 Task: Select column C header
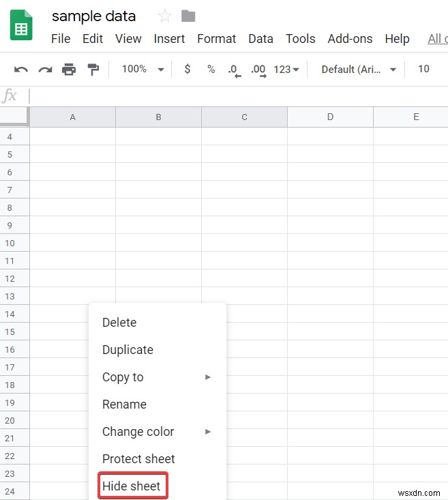(x=244, y=117)
